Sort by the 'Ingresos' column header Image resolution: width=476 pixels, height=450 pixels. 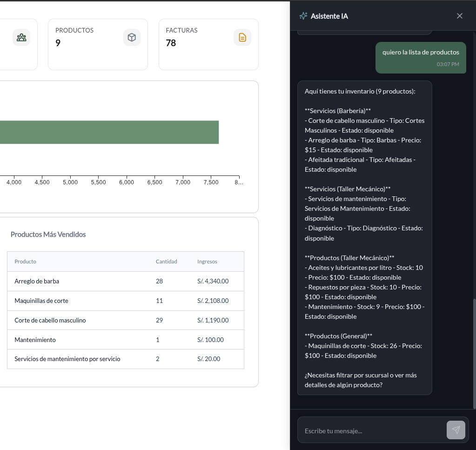click(x=207, y=262)
